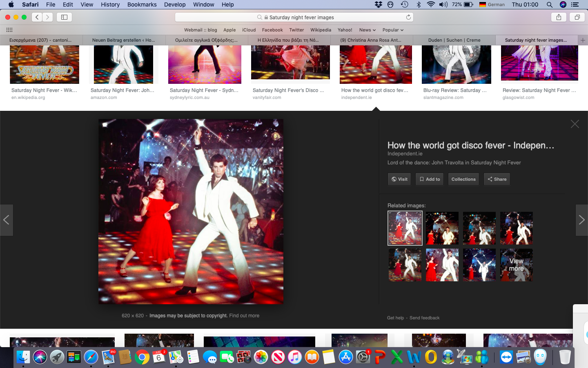Screen dimensions: 588x368
Task: Open the Twitter bookmark
Action: (x=296, y=30)
